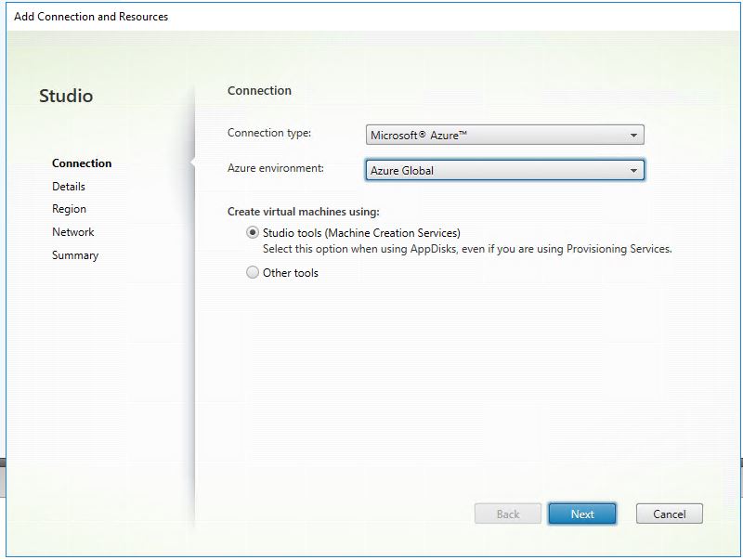This screenshot has width=743, height=560.
Task: Cancel the Add Connection wizard
Action: pos(669,514)
